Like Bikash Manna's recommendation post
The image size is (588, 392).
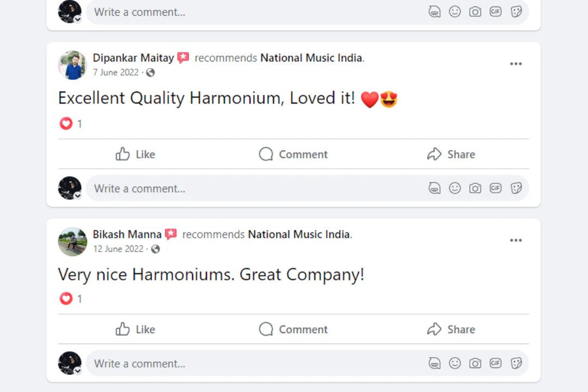[x=136, y=329]
